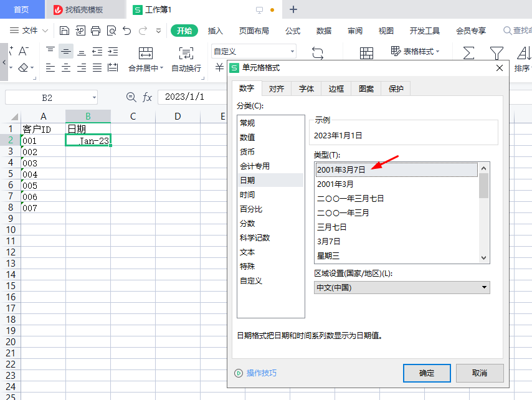Viewport: 532px width, 400px height.
Task: Click the Sort icon
Action: (524, 53)
